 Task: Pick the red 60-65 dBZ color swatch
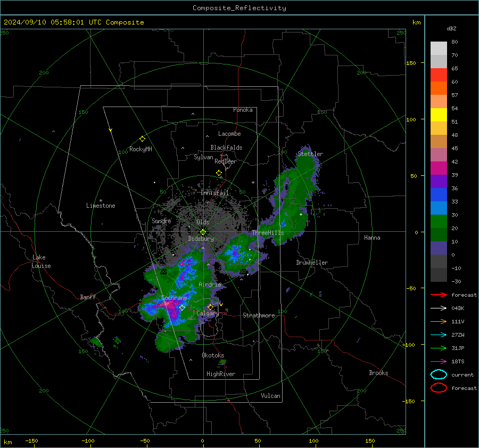click(439, 75)
